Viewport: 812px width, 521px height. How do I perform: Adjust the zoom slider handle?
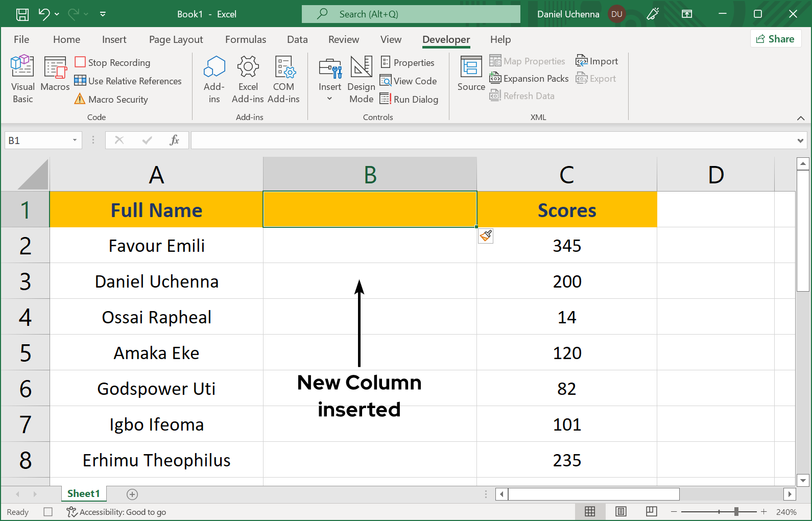(736, 512)
